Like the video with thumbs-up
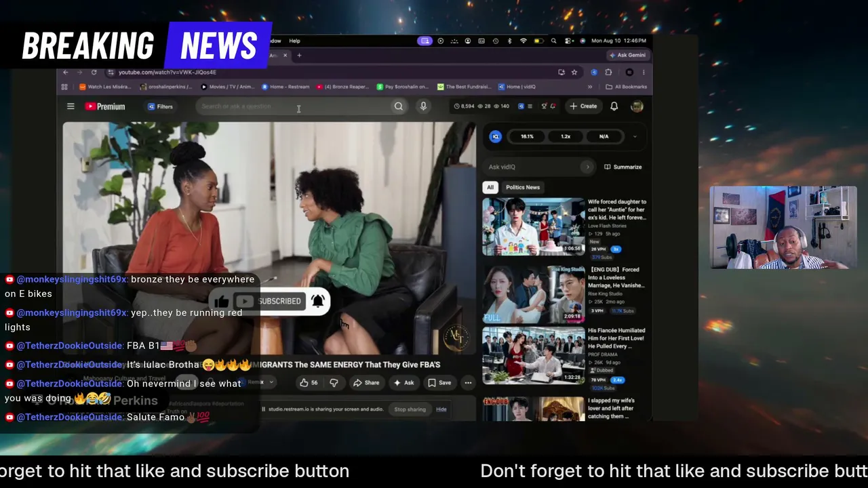Viewport: 868px width, 488px height. tap(309, 383)
